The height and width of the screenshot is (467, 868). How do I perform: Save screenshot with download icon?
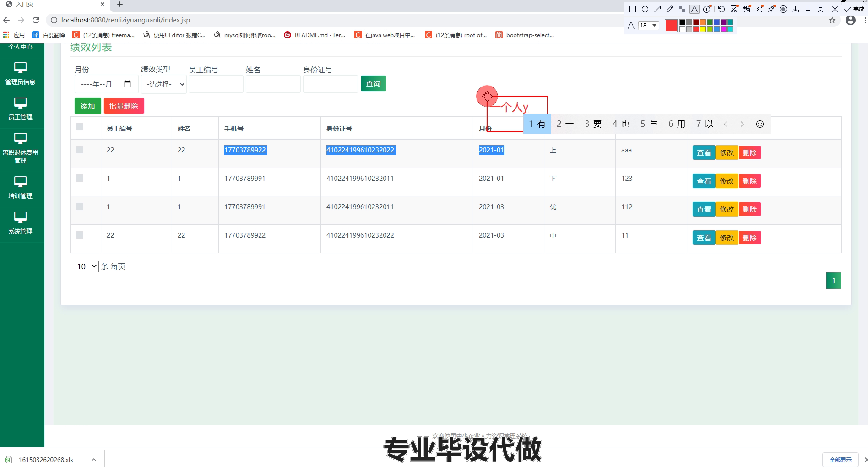[x=796, y=9]
